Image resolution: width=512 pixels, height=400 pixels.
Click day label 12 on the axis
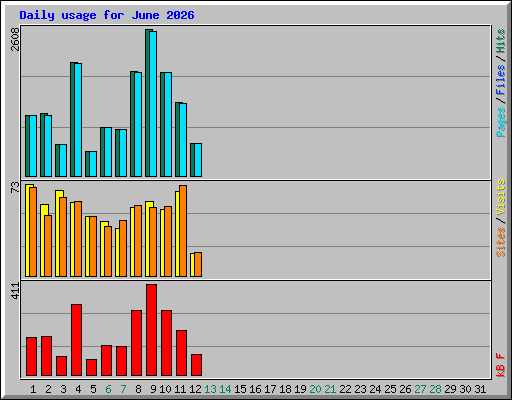click(195, 389)
